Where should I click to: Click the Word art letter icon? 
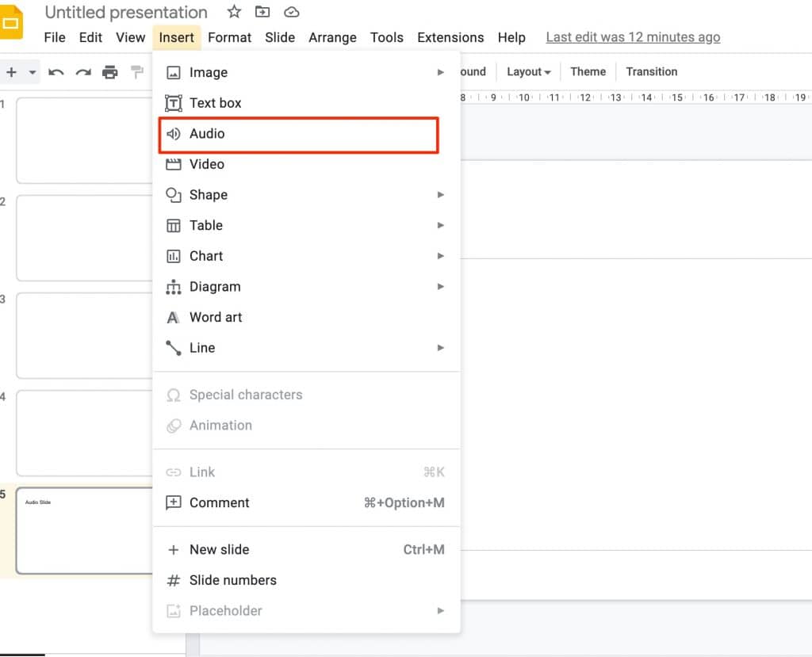[173, 317]
